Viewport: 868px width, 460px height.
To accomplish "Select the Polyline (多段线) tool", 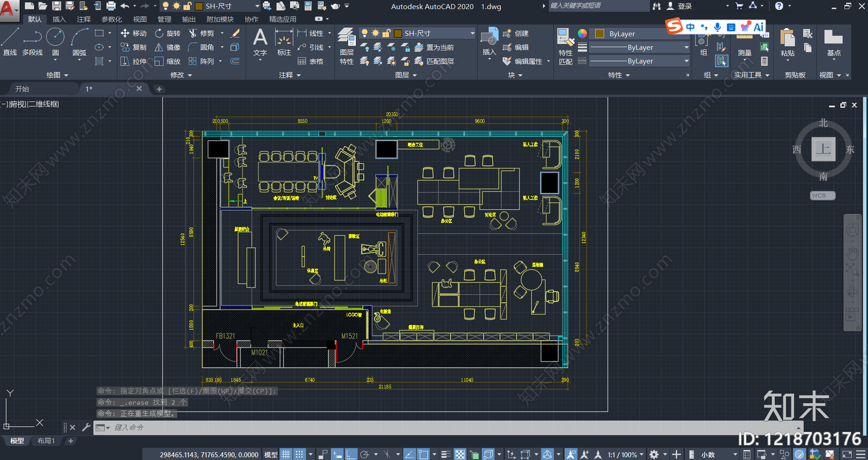I will click(x=33, y=42).
